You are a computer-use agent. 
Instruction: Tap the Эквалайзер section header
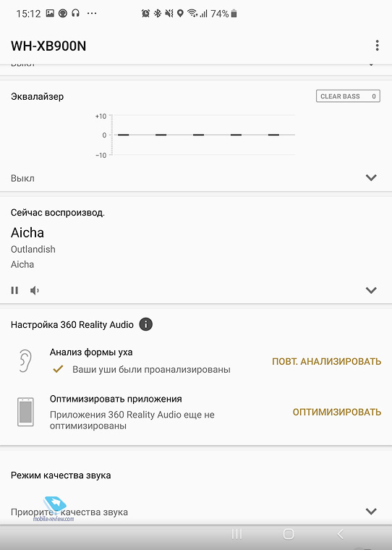pos(37,96)
